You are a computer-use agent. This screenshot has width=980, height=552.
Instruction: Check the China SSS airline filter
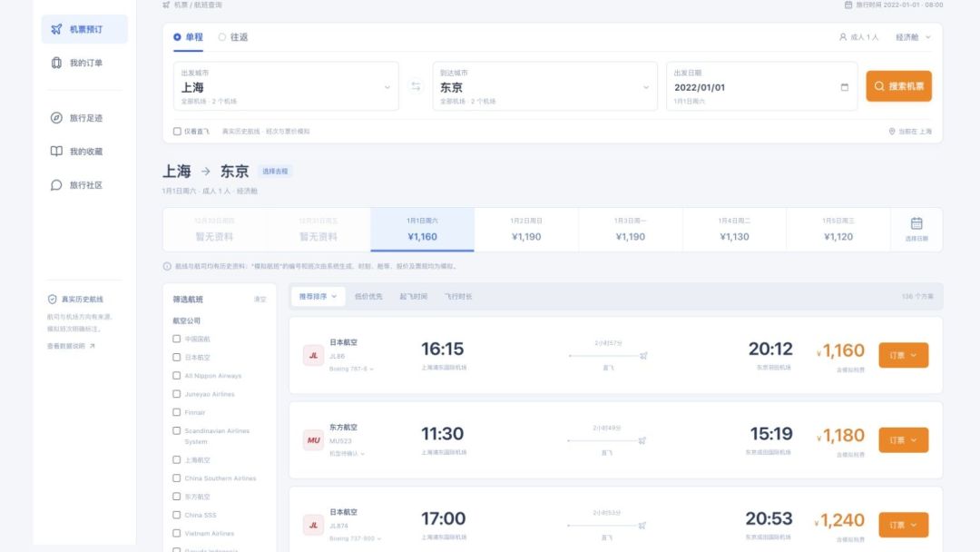(177, 515)
